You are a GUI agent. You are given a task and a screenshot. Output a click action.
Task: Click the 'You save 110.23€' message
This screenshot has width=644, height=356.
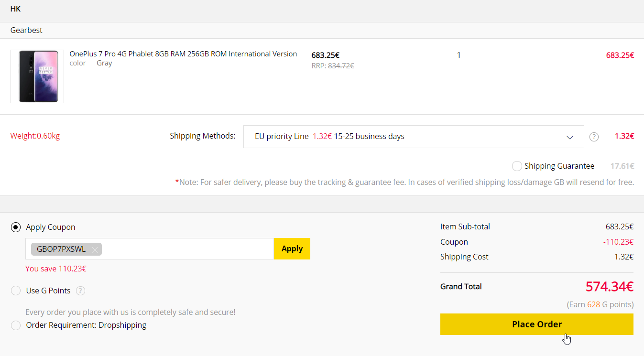click(x=56, y=269)
